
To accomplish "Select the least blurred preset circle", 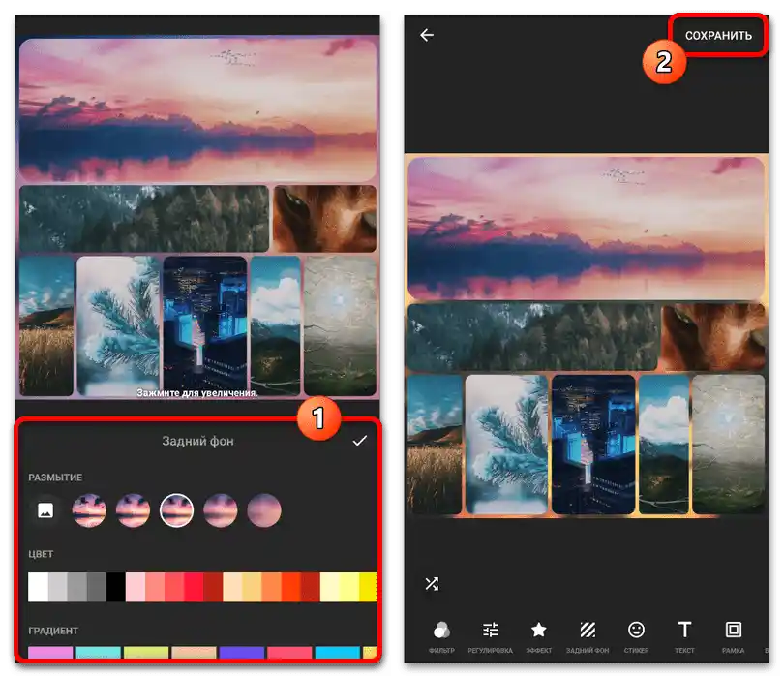I will point(89,510).
